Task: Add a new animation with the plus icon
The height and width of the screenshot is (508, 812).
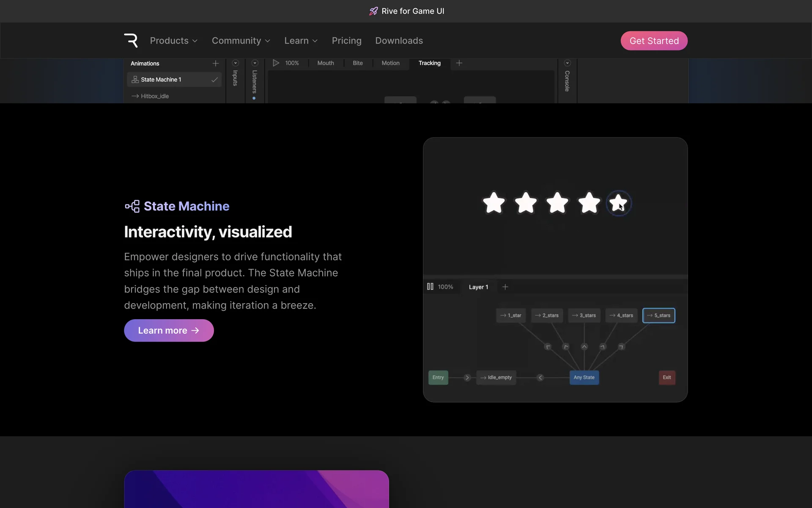Action: click(216, 63)
